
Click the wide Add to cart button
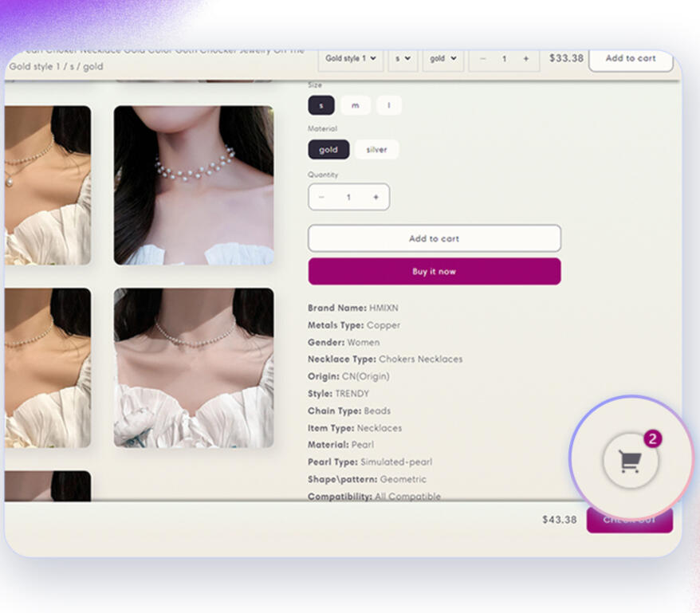(434, 238)
